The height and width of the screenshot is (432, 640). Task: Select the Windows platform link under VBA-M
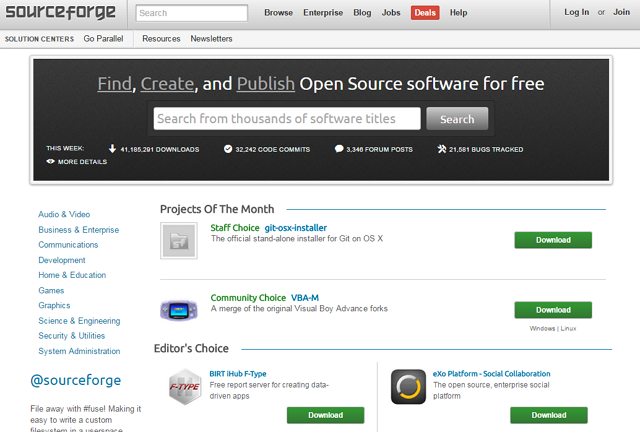pyautogui.click(x=542, y=328)
